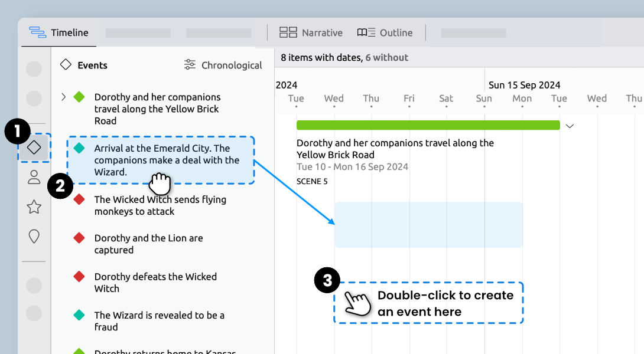This screenshot has height=354, width=644.
Task: Click the 'Fri' day column header
Action: (409, 99)
